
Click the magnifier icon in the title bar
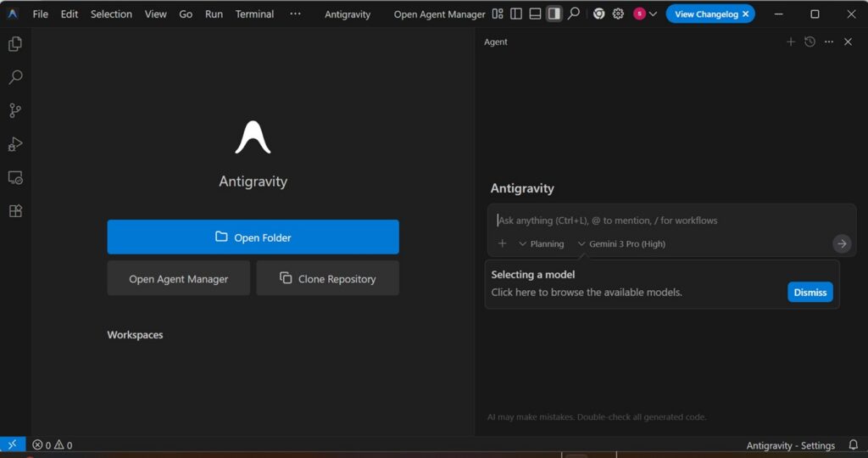click(x=574, y=14)
